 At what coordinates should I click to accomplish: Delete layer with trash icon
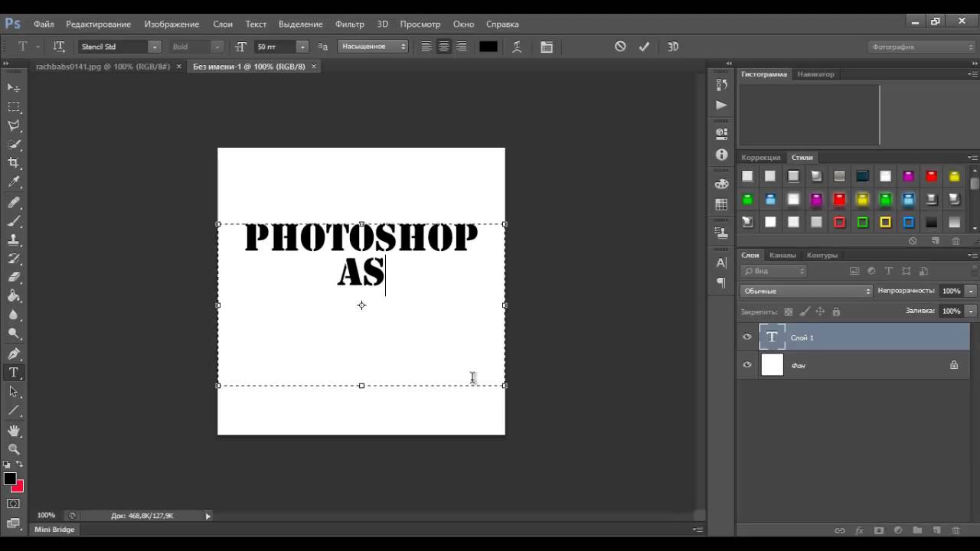pyautogui.click(x=955, y=530)
